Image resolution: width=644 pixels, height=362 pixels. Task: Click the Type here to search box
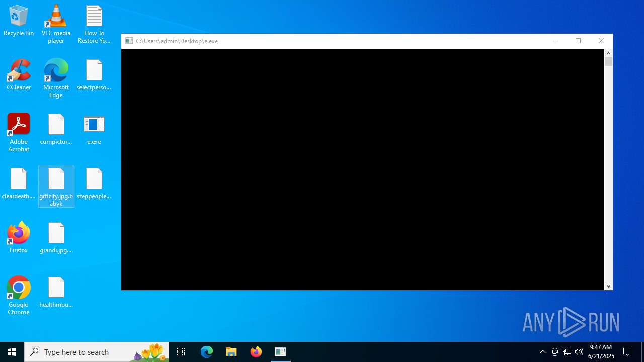(97, 352)
